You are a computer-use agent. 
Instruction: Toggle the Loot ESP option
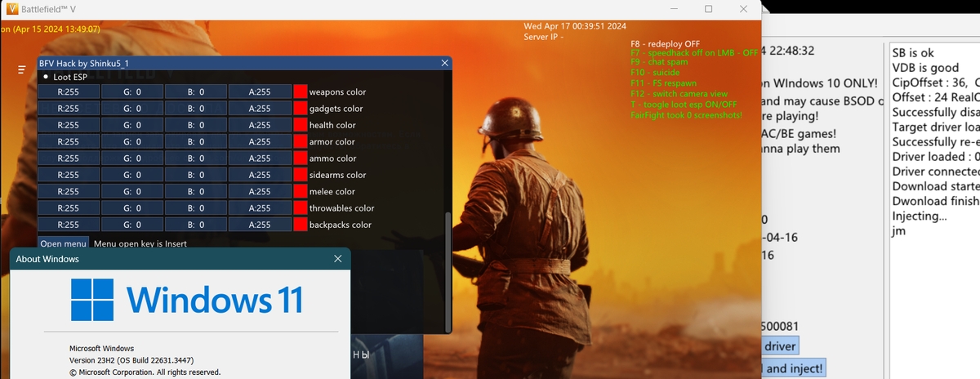(47, 77)
